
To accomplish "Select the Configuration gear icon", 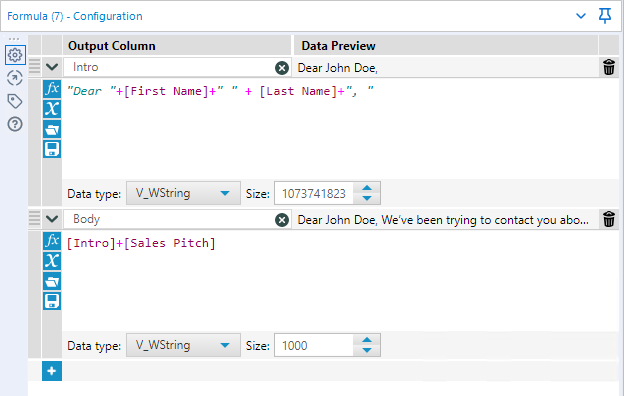I will [15, 55].
